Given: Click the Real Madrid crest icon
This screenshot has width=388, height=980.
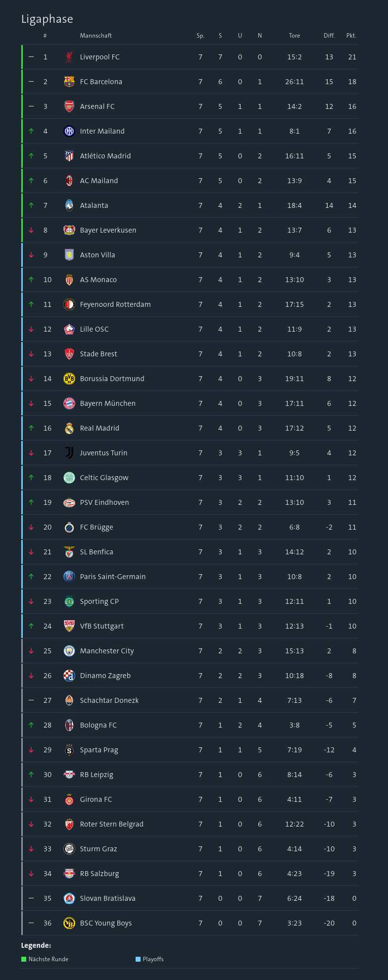Looking at the screenshot, I should tap(69, 428).
